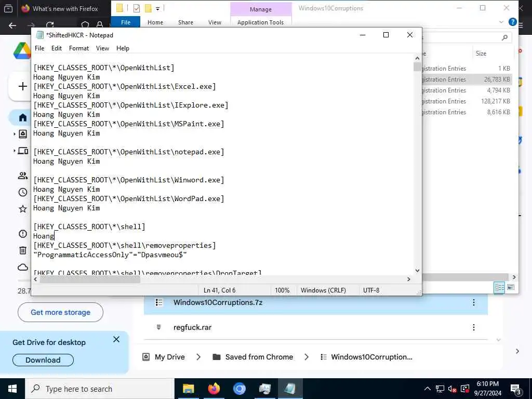Open more options for Windows10Corruptions.7z
Viewport: 532px width, 399px height.
(x=474, y=302)
